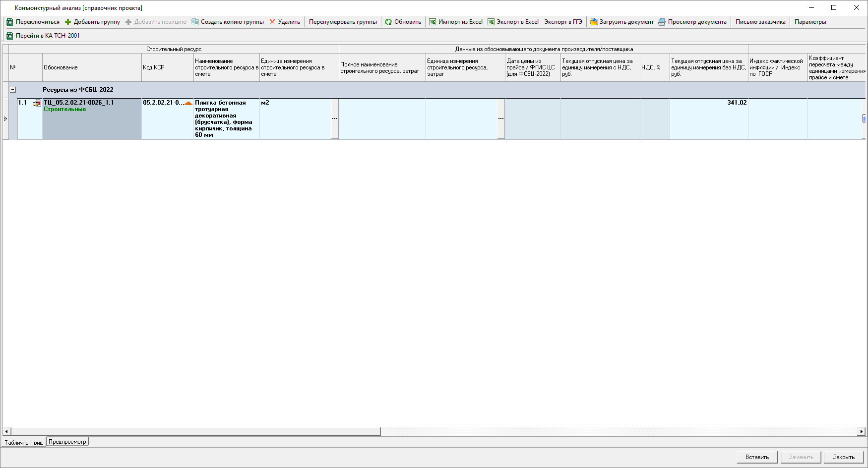Select the Табличный вид tab
This screenshot has height=468, width=868.
(x=23, y=443)
